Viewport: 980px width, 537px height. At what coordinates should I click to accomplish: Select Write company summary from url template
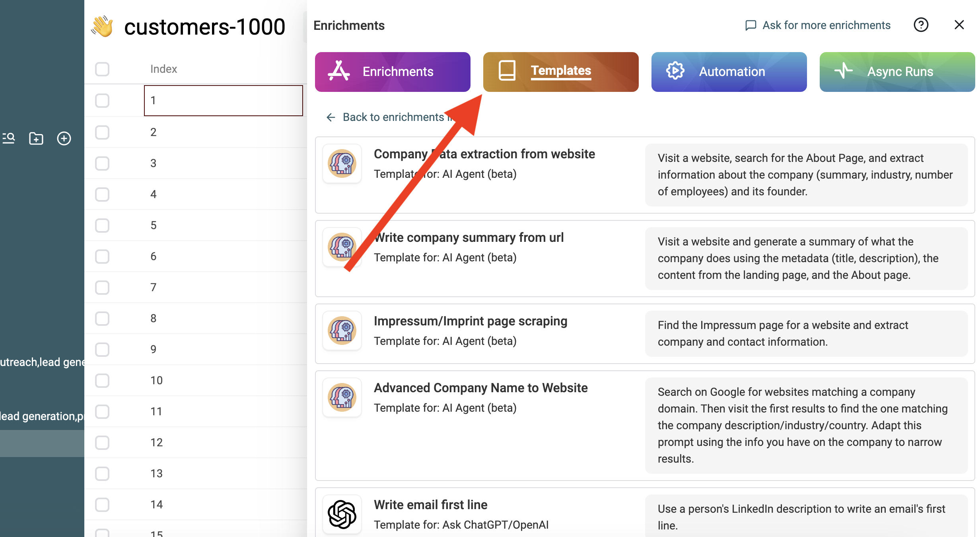coord(469,238)
